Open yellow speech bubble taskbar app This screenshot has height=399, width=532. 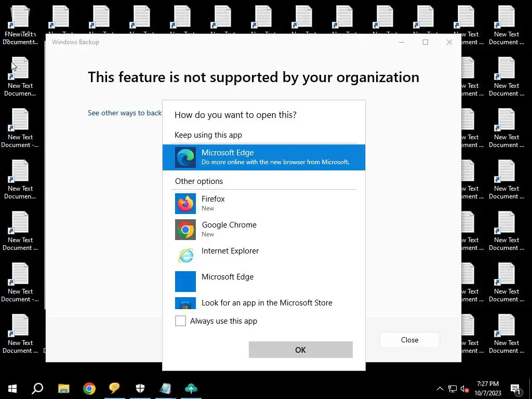[x=114, y=389]
